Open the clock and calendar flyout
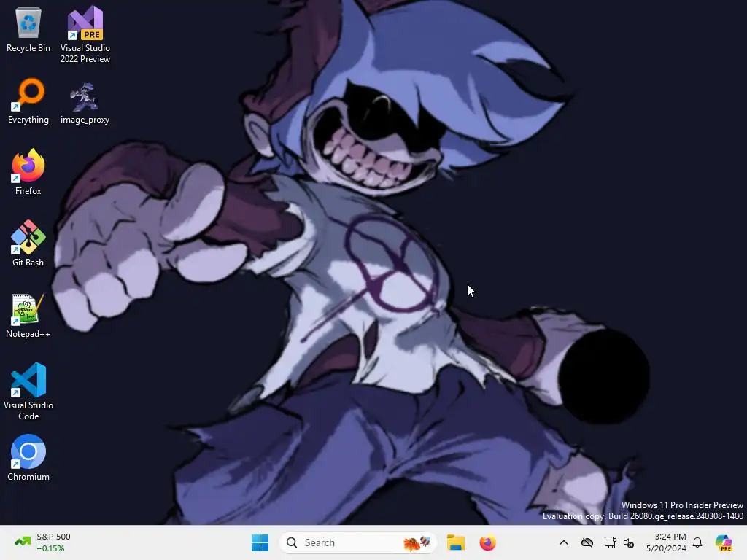Viewport: 747px width, 560px height. (x=666, y=542)
